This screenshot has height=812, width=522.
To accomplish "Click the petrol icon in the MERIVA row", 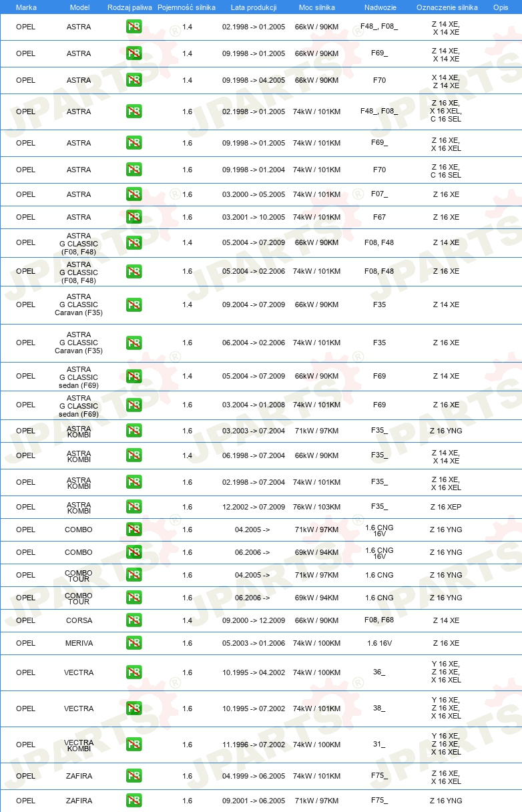I will coord(134,643).
